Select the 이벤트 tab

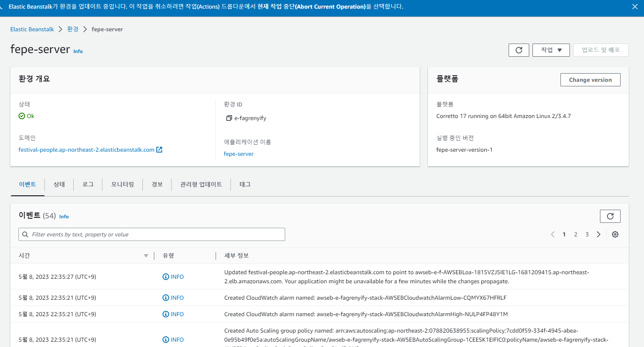coord(28,185)
